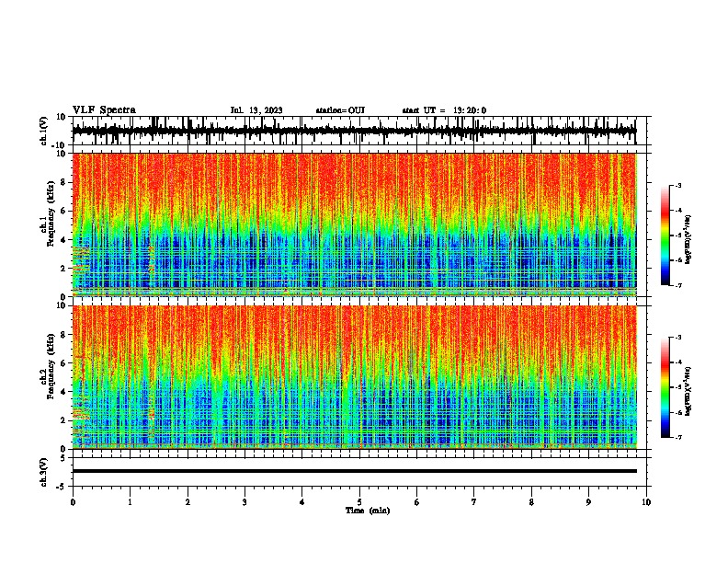This screenshot has width=728, height=563.
Task: Click the ch.1 spectrogram "4" kHz tick label
Action: click(63, 240)
